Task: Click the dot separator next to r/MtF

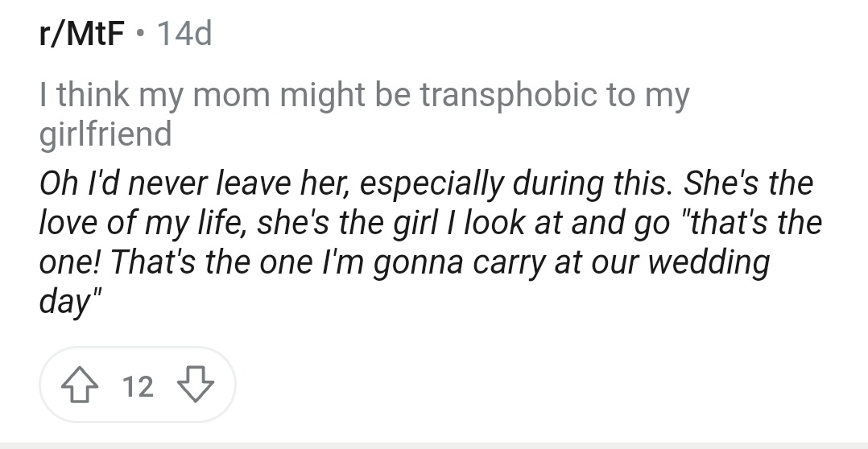Action: [x=141, y=34]
